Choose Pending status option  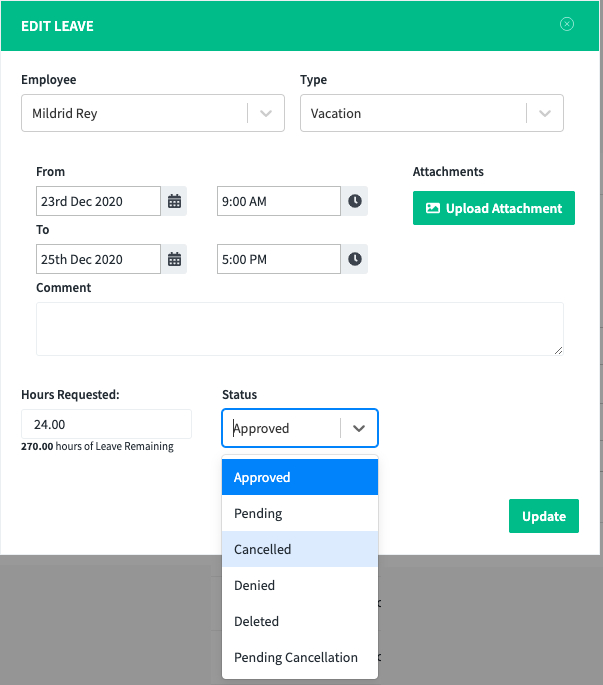[x=300, y=513]
